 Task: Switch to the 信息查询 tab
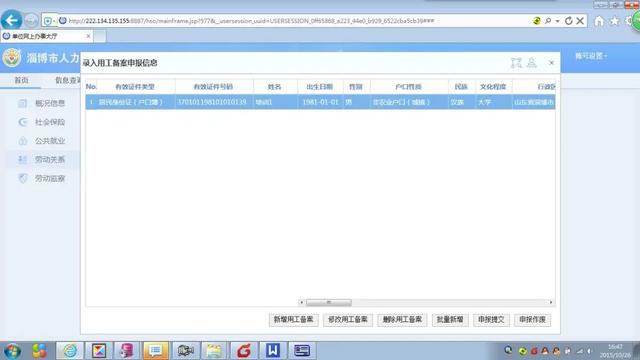pos(68,80)
